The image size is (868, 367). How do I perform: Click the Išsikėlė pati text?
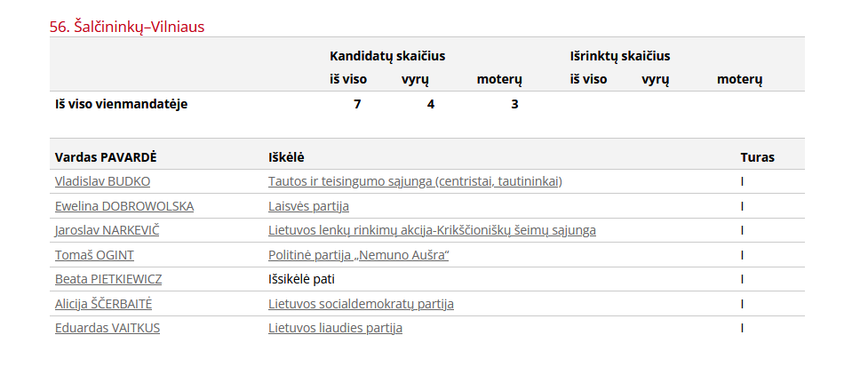point(301,279)
